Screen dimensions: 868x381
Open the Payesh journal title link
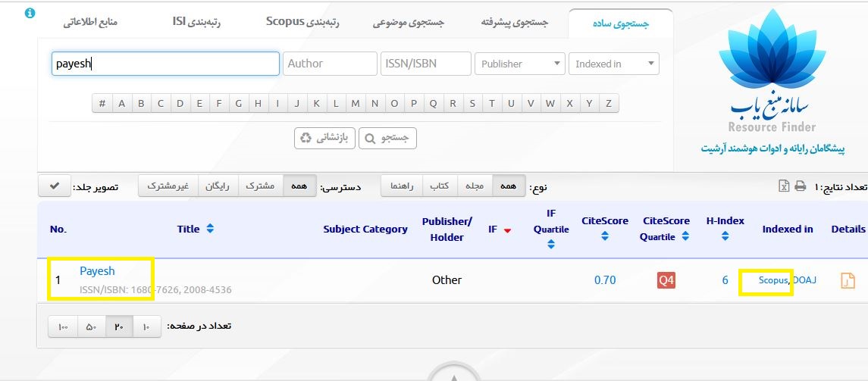point(98,271)
